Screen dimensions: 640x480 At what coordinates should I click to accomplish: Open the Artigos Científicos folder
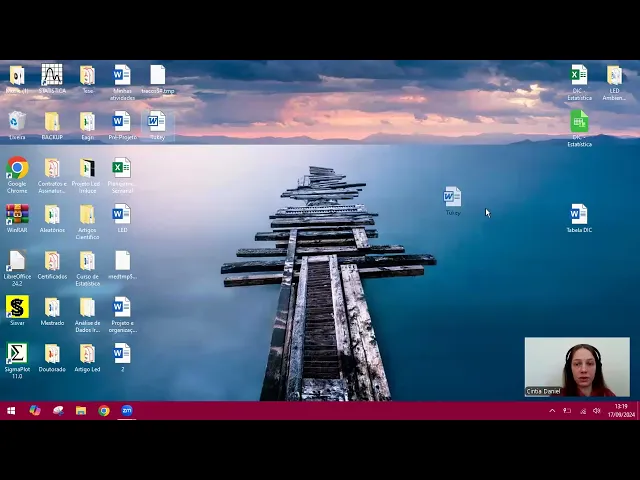pos(87,222)
